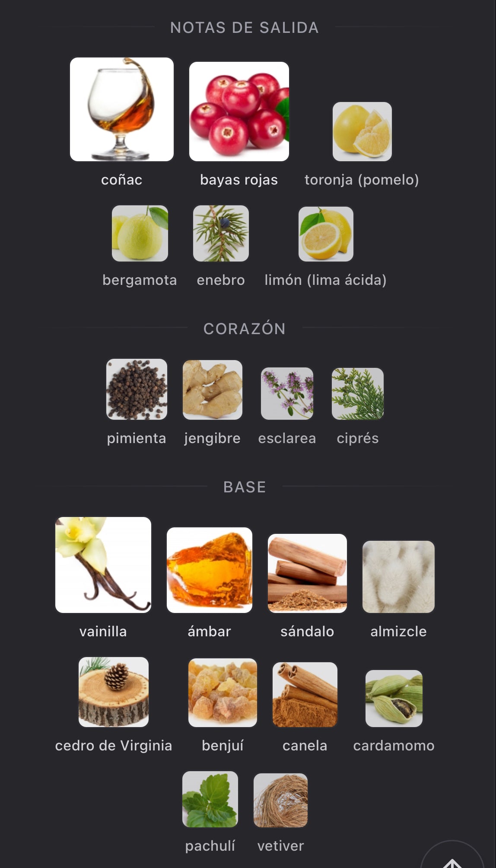Open the enebro juniper icon
This screenshot has width=496, height=868.
[221, 233]
